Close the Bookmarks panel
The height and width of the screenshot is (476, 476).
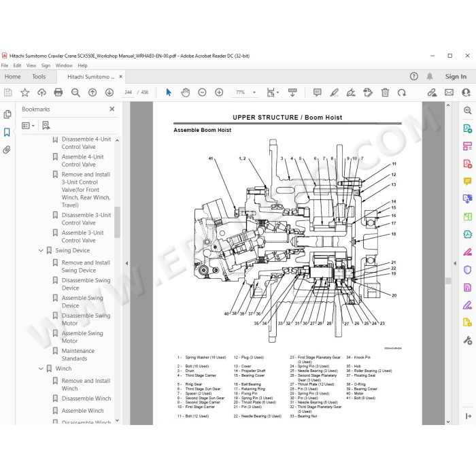[x=112, y=109]
